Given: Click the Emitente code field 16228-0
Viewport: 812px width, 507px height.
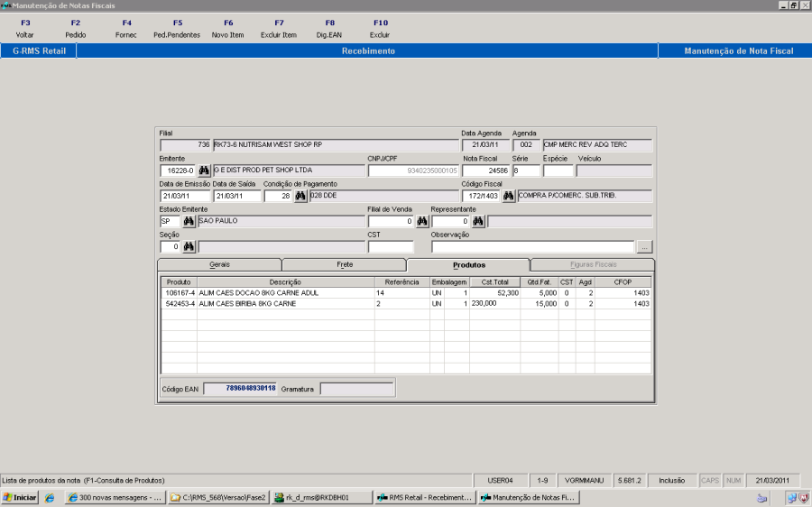Looking at the screenshot, I should (178, 171).
